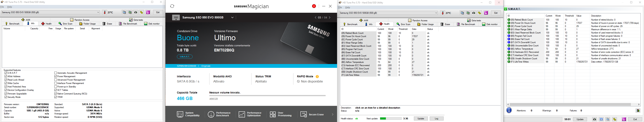Viewport: 644px width, 122px height.
Task: Open Over Provisioning in Samsung Magician
Action: [281, 114]
